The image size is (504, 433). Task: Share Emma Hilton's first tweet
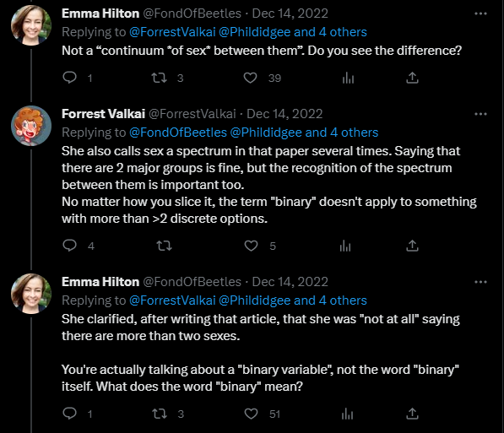[412, 78]
